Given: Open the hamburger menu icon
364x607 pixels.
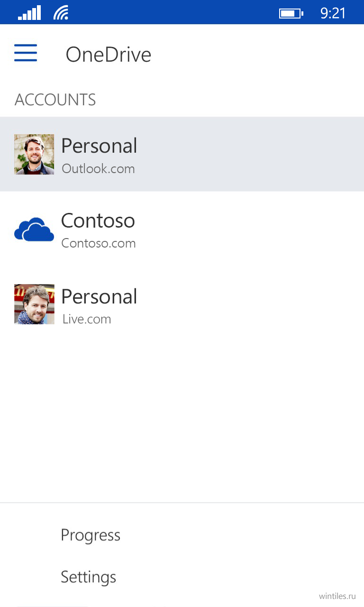Looking at the screenshot, I should (x=26, y=53).
